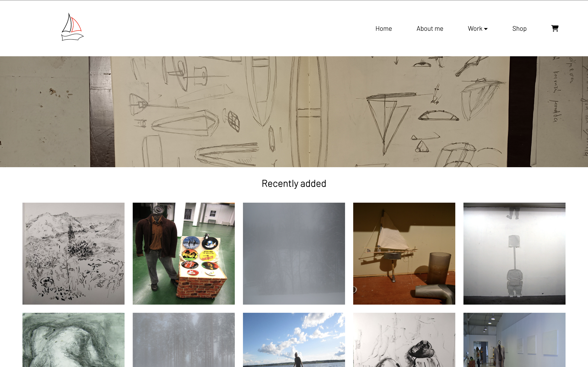
Task: Open the foggy grey trees image
Action: point(294,253)
